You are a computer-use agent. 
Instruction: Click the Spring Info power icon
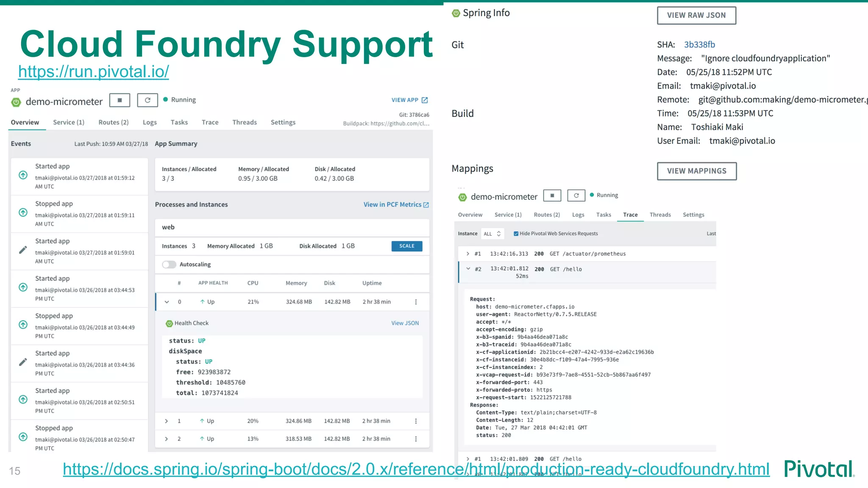456,13
